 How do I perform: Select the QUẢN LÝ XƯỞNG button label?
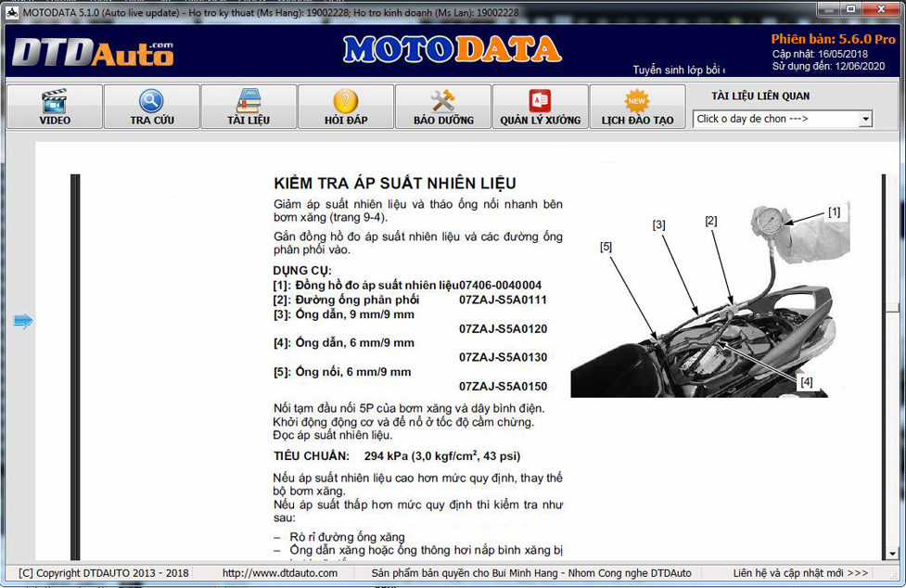(541, 121)
